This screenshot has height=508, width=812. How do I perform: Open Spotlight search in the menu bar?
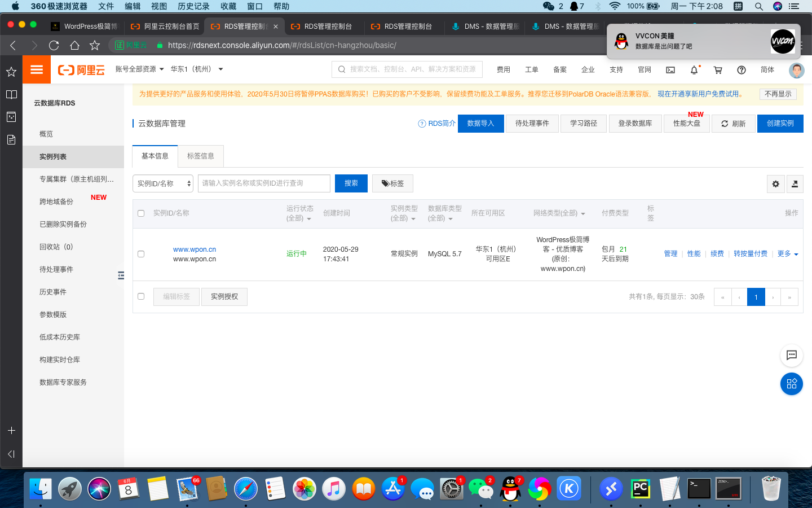click(x=759, y=6)
